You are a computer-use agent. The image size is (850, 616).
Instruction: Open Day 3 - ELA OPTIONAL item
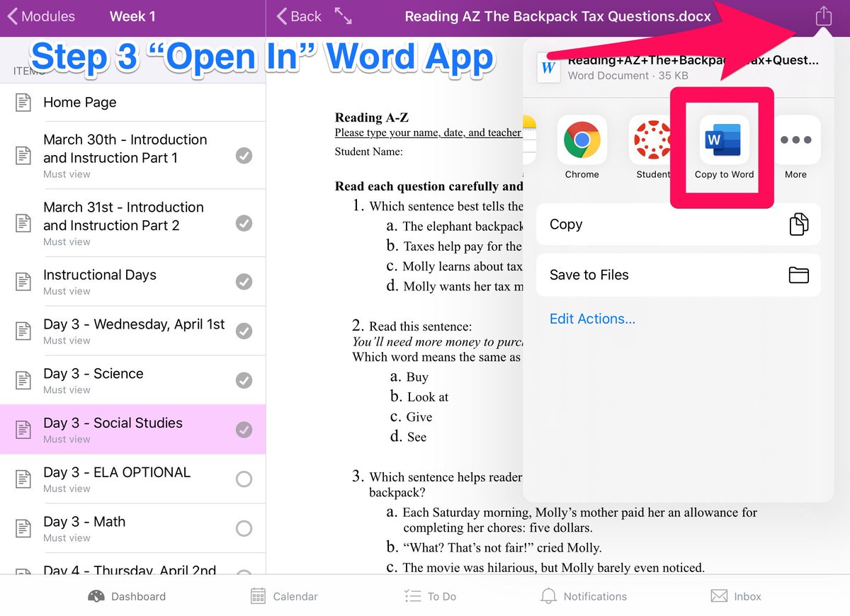132,479
